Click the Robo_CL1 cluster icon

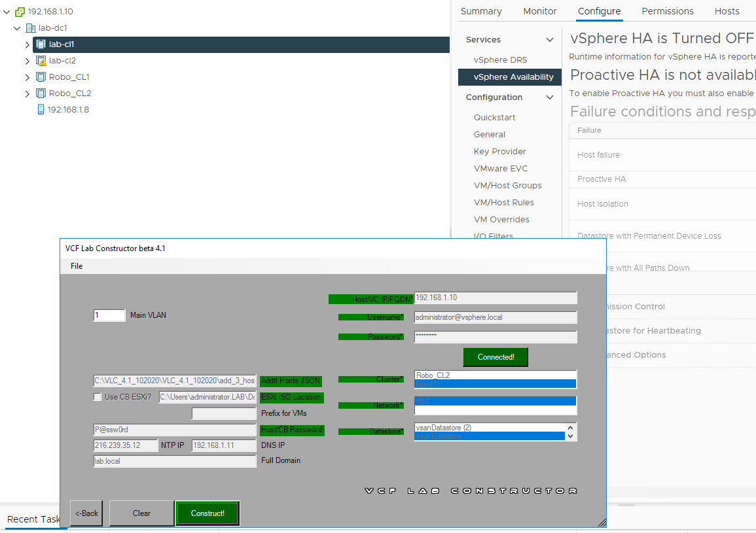coord(41,77)
